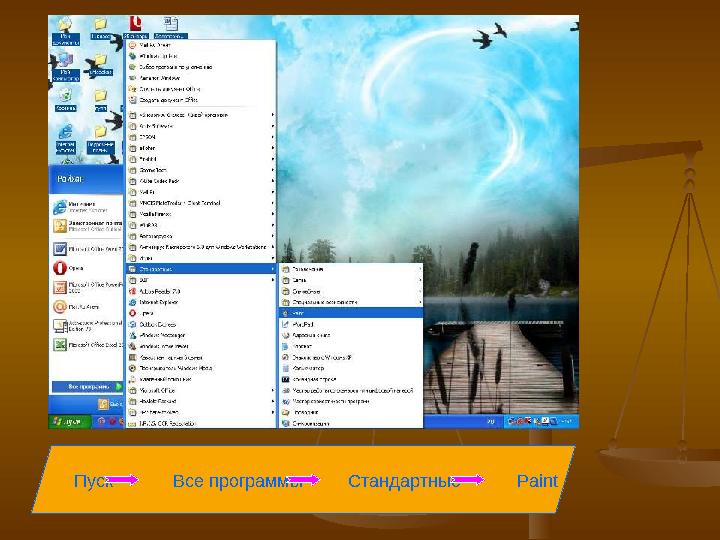Screen dimensions: 720x540
Task: Open Адресная книга address book icon
Action: [285, 335]
